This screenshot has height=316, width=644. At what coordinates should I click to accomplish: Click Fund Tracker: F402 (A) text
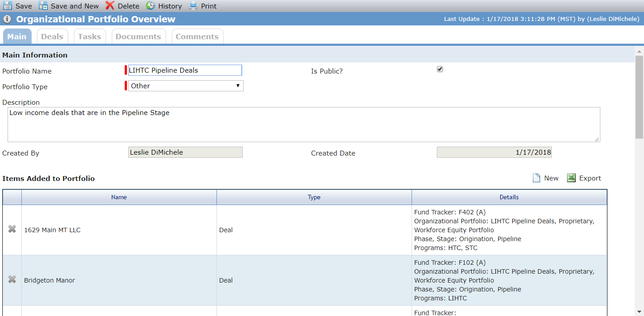point(450,212)
